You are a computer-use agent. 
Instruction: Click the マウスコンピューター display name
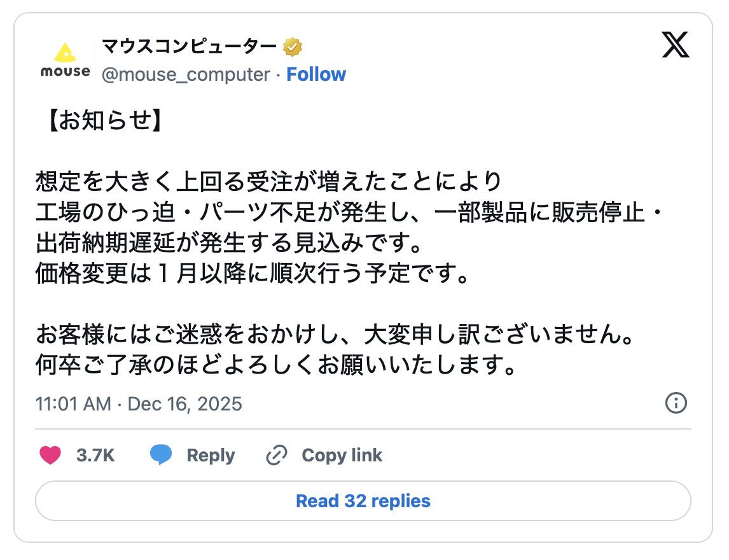190,46
